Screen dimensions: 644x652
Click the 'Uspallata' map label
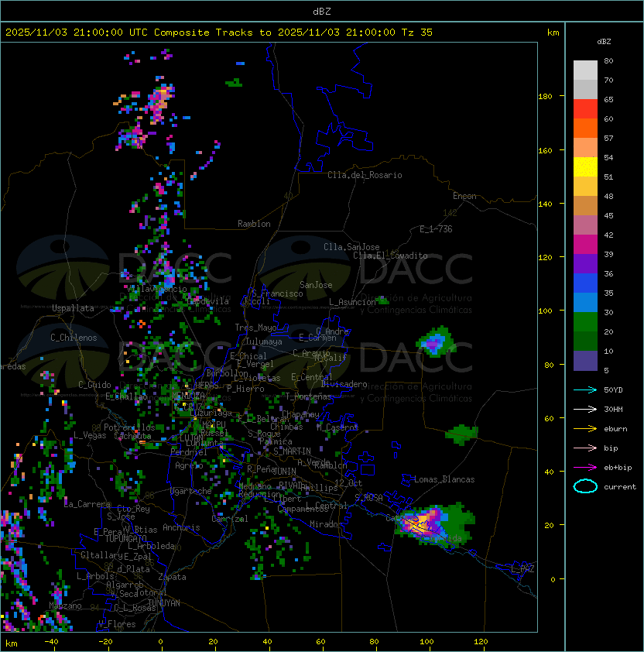pyautogui.click(x=73, y=308)
